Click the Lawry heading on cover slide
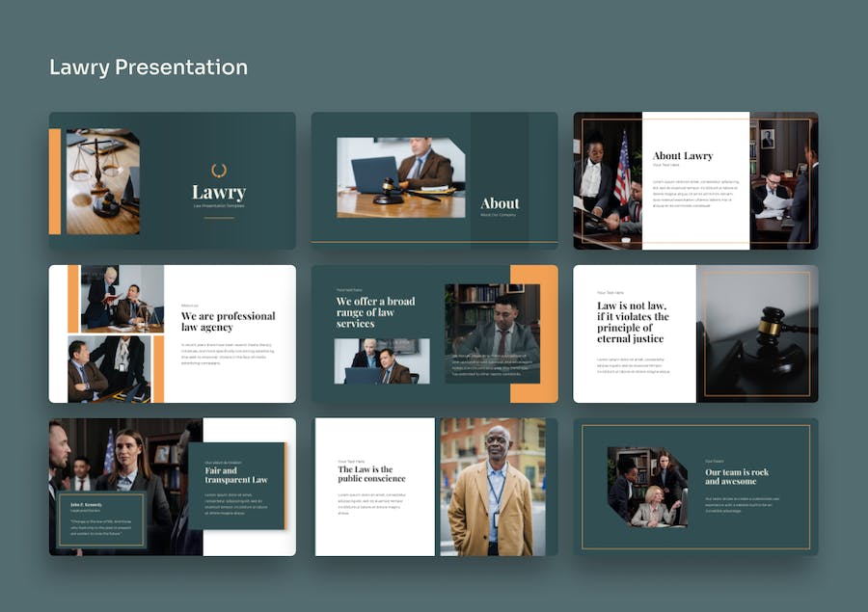This screenshot has width=868, height=612. point(219,192)
